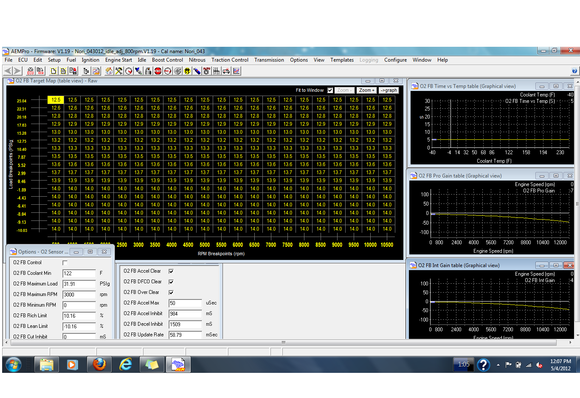Open the Configure menu

[x=395, y=60]
